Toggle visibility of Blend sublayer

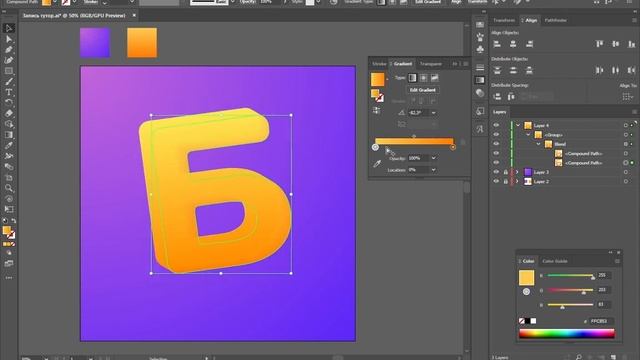pos(496,144)
